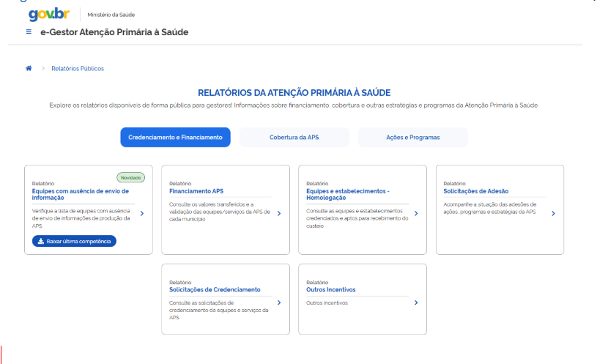Switch to Cobertura da APS tab
The image size is (608, 364).
(294, 138)
